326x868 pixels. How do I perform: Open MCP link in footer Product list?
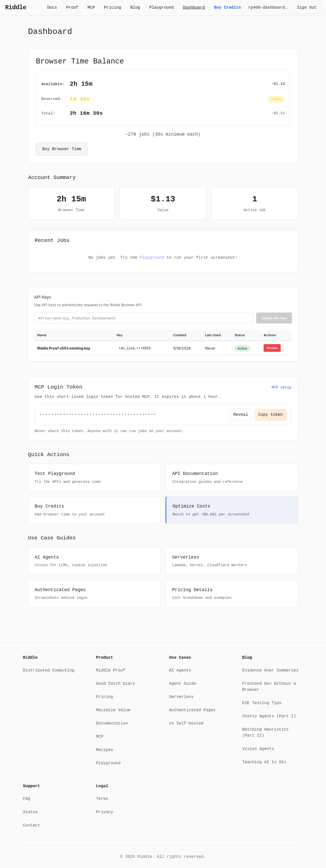coord(100,736)
